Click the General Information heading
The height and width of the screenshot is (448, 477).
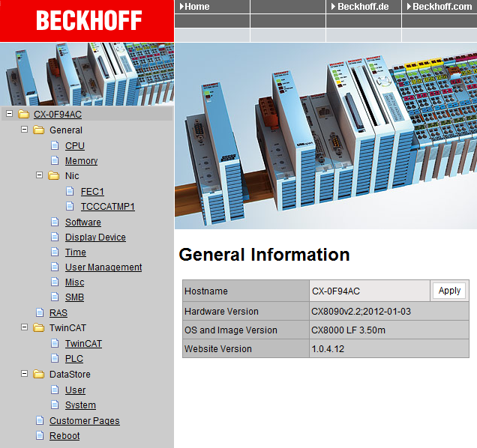tap(264, 255)
